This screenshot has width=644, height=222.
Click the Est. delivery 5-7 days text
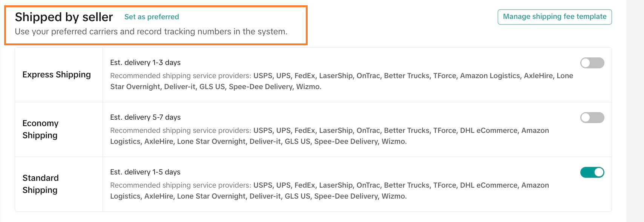coord(145,117)
